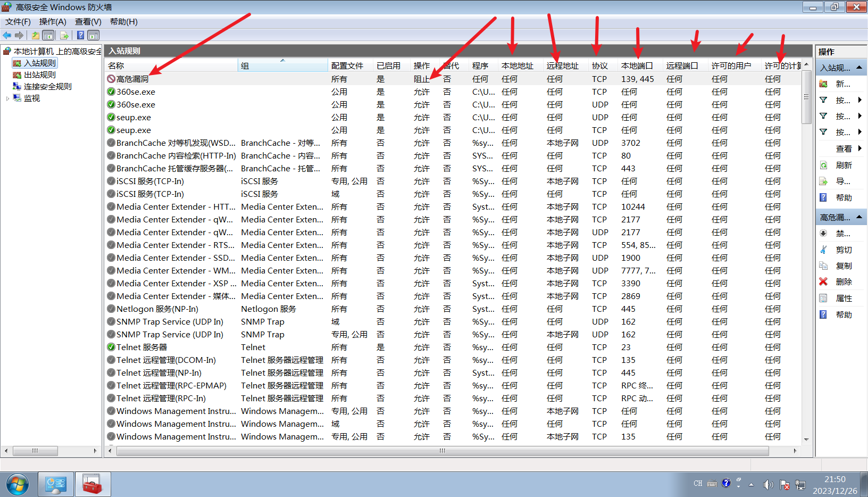This screenshot has height=497, width=868.
Task: Toggle the show/hide action pane toolbar icon
Action: (94, 35)
